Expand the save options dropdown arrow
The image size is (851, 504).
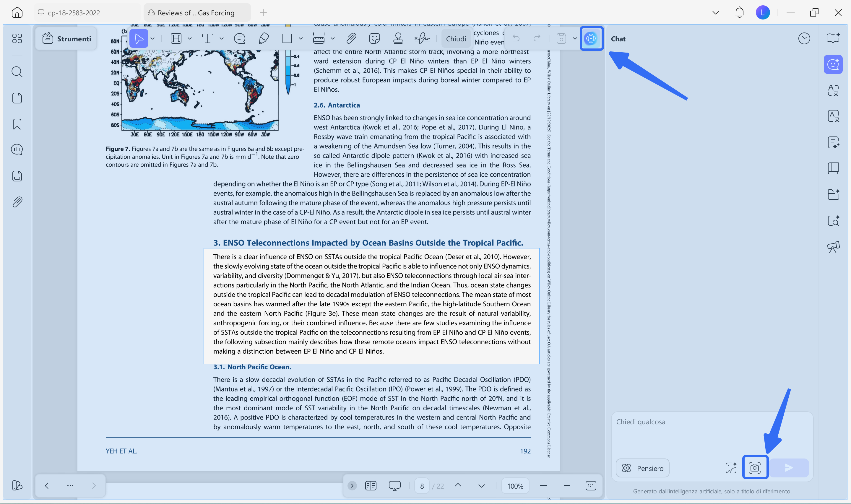(575, 38)
